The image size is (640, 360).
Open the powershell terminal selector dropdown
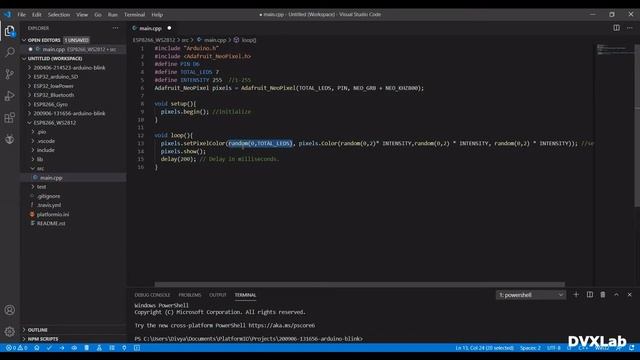531,295
